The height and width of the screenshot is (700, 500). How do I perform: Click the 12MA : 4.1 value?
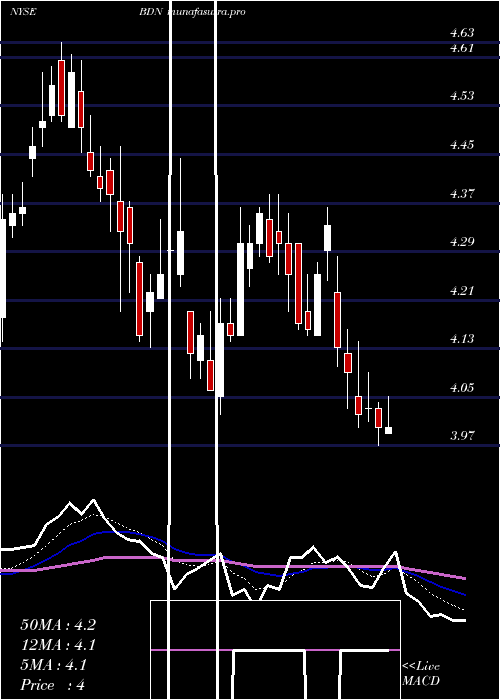coord(58,645)
